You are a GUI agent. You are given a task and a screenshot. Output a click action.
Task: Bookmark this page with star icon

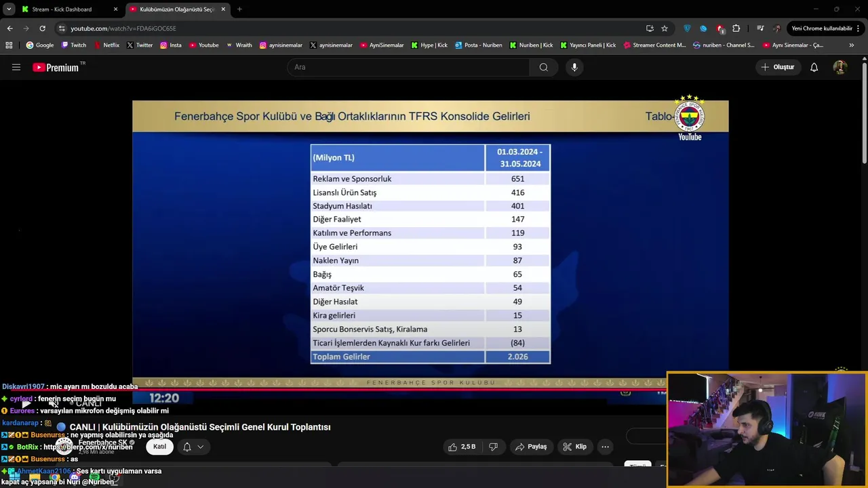[x=665, y=28]
